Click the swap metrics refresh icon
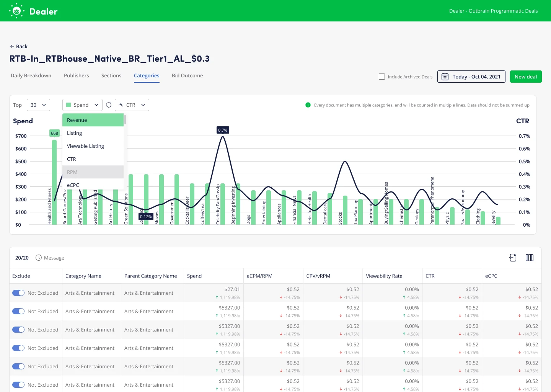Screen dimensions: 551x392 point(109,105)
